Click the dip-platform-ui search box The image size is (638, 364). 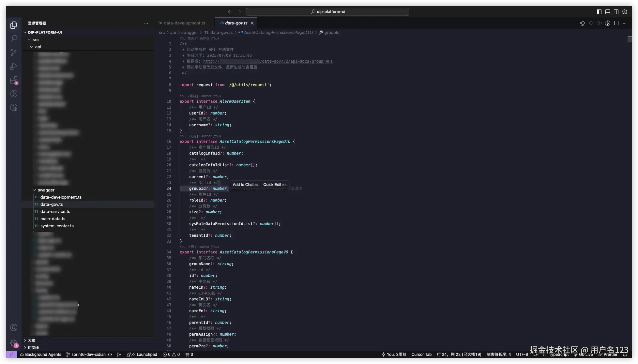click(327, 12)
